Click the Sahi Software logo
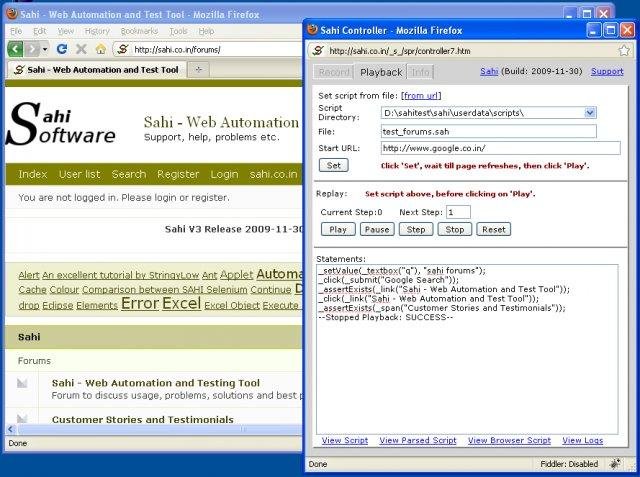Screen dimensions: 640x477 (x=60, y=124)
